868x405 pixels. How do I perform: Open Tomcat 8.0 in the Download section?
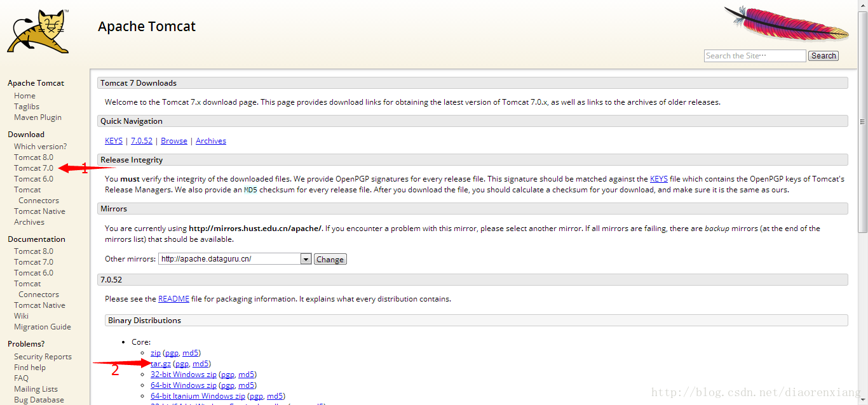[x=34, y=157]
